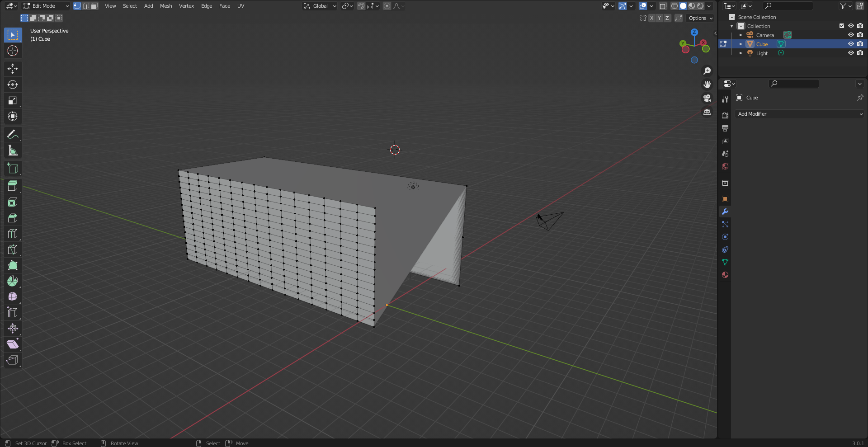Enable vertex select mode
Screen dimensions: 868x447
pyautogui.click(x=77, y=6)
